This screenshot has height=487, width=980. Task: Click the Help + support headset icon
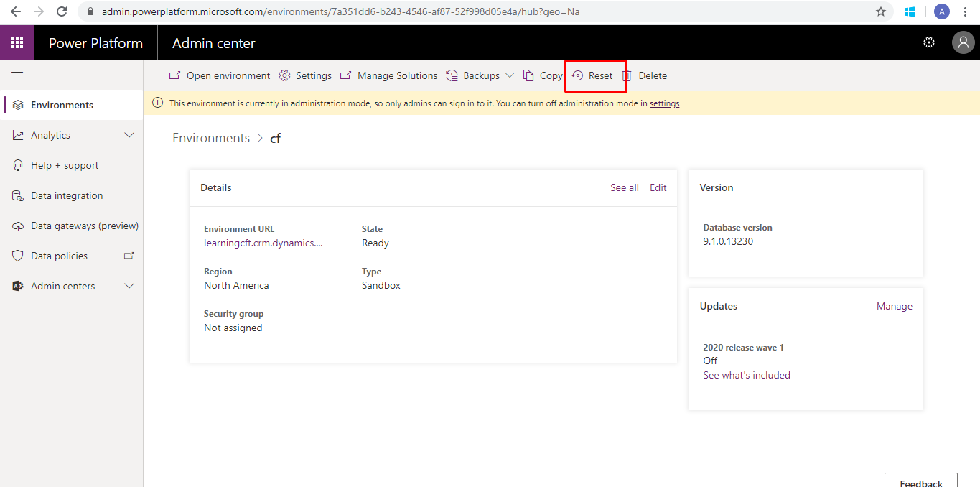[18, 165]
